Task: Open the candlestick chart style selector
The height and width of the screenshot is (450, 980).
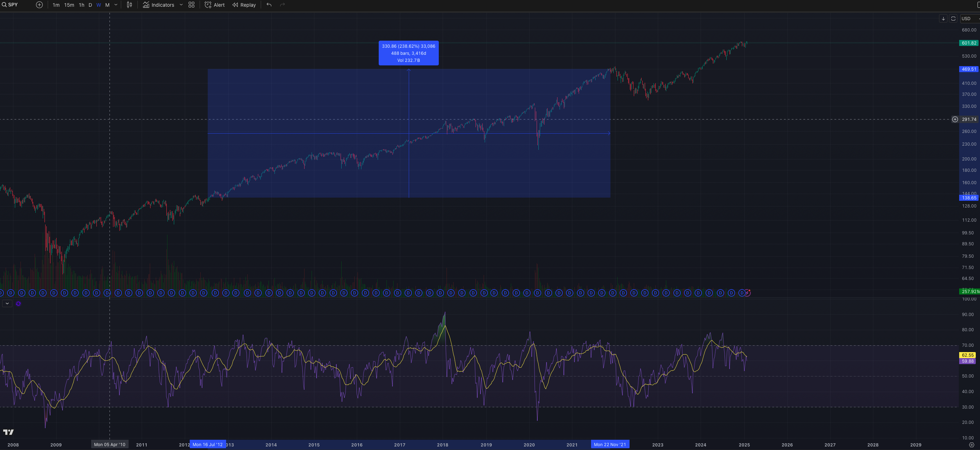Action: tap(129, 5)
